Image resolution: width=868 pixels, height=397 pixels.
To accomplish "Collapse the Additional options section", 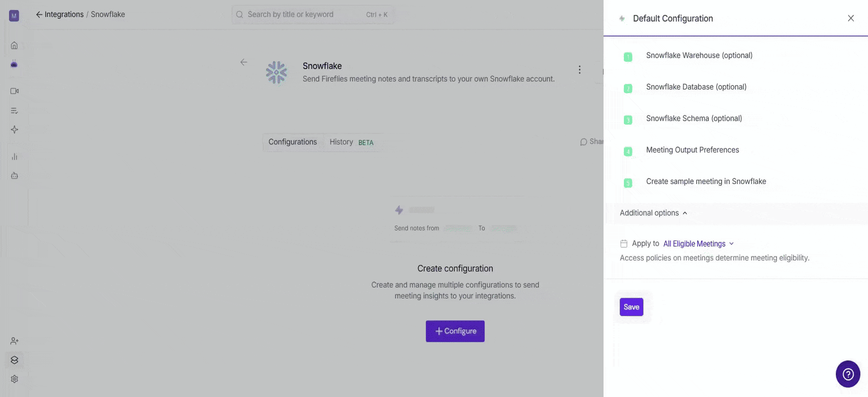I will click(x=653, y=213).
